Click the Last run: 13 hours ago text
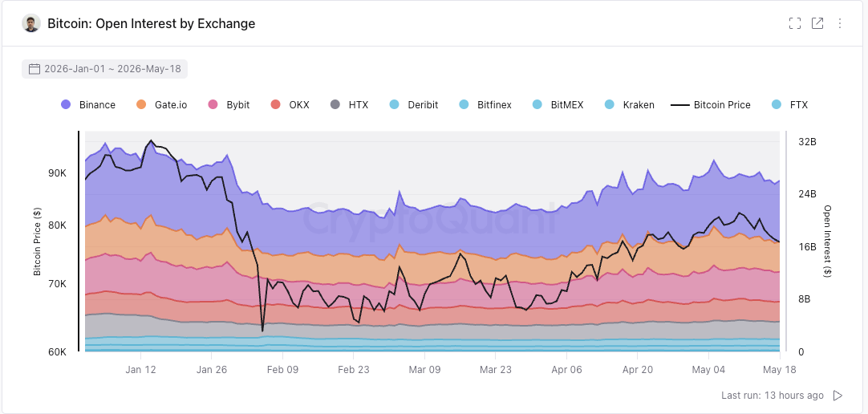Viewport: 868px width, 414px height. 773,396
